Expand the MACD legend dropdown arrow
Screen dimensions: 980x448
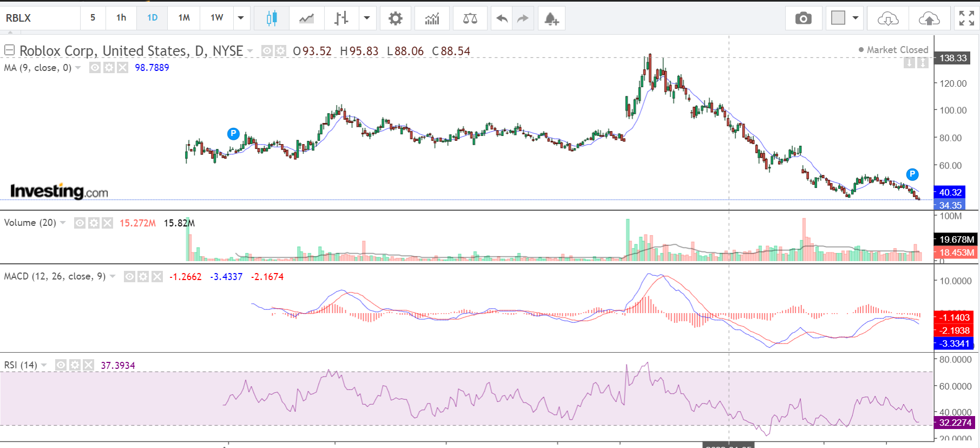(113, 276)
